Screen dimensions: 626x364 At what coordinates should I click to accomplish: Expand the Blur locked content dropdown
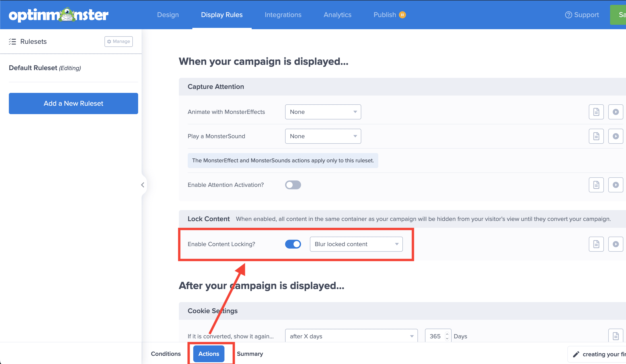356,244
